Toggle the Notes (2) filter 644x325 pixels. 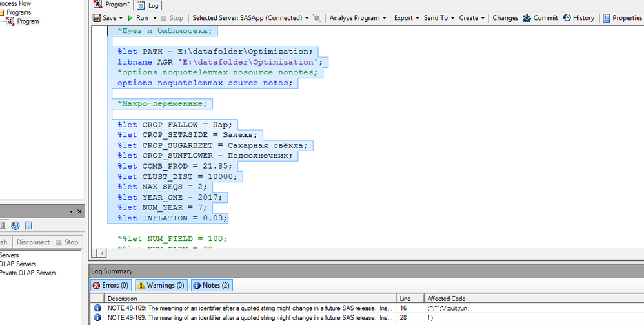[x=210, y=285]
